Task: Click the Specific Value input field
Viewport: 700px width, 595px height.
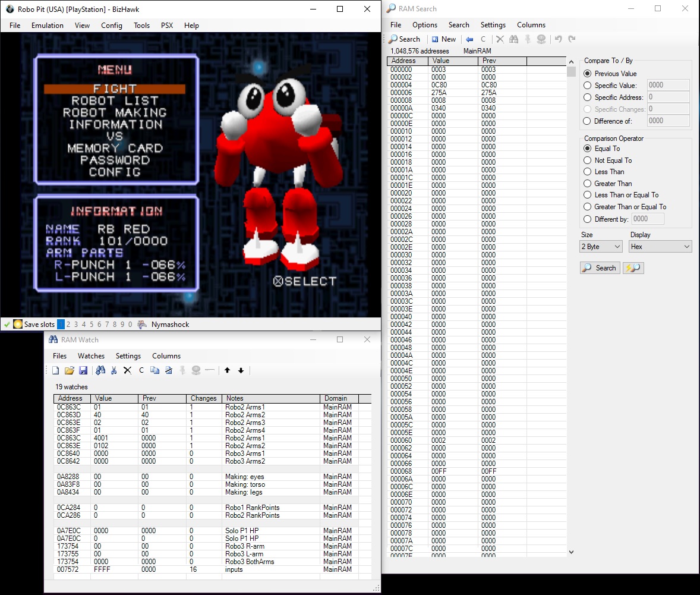Action: (x=669, y=85)
